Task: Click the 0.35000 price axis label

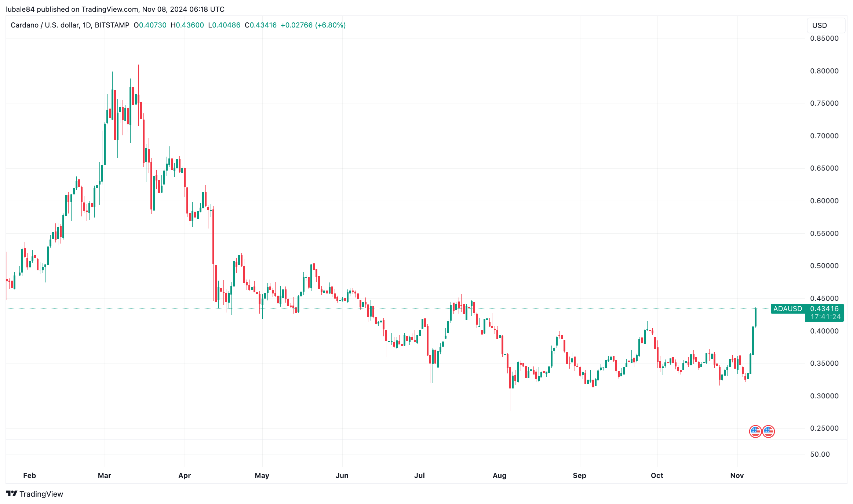Action: point(824,363)
